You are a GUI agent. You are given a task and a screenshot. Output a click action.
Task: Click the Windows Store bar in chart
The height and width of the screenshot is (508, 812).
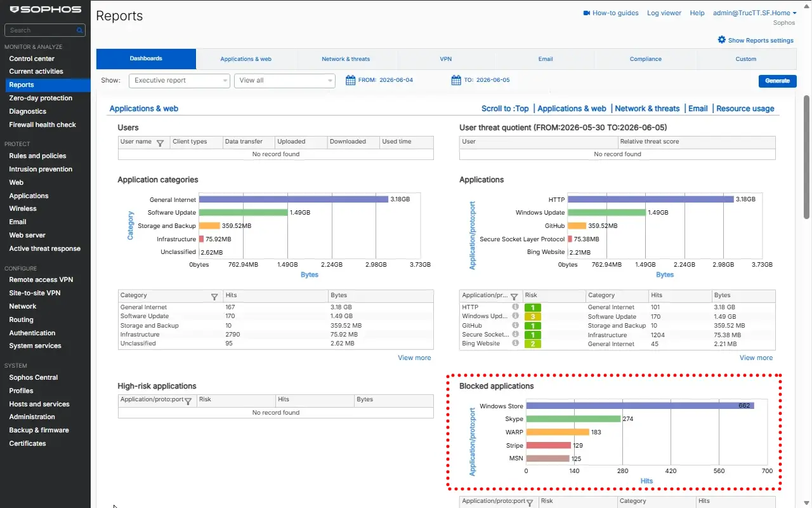pyautogui.click(x=640, y=406)
